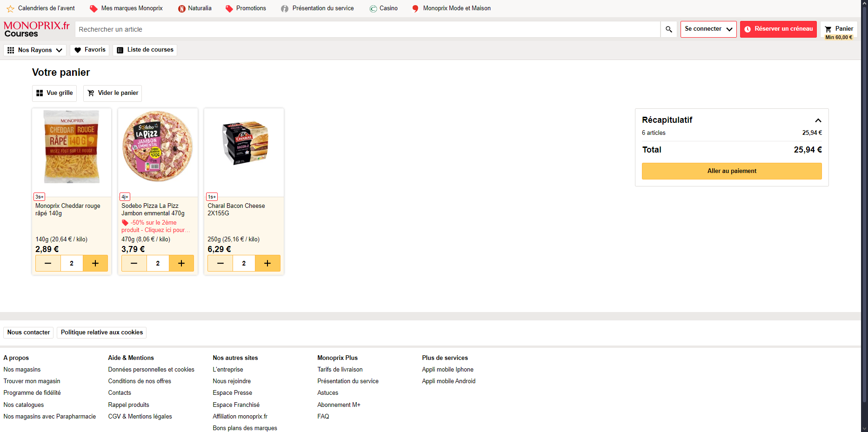Viewport: 868px width, 432px height.
Task: Decrease quantity of Charal Bacon Cheese
Action: 220,263
